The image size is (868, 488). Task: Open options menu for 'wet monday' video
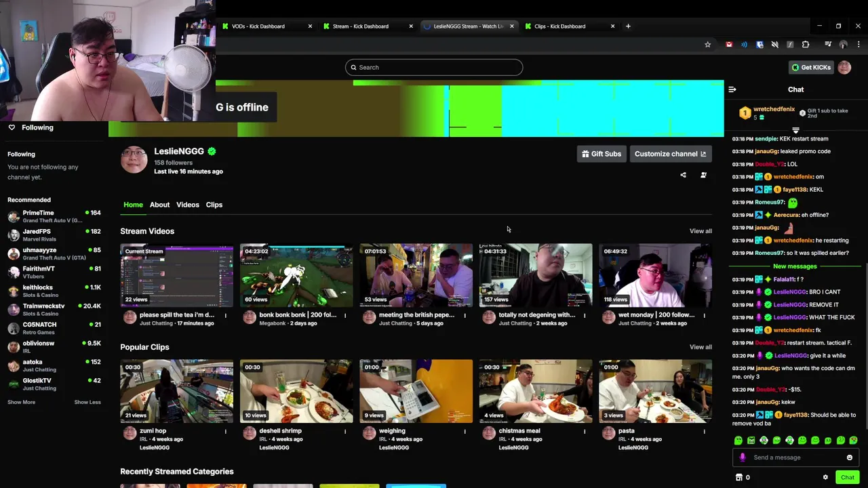pos(704,315)
